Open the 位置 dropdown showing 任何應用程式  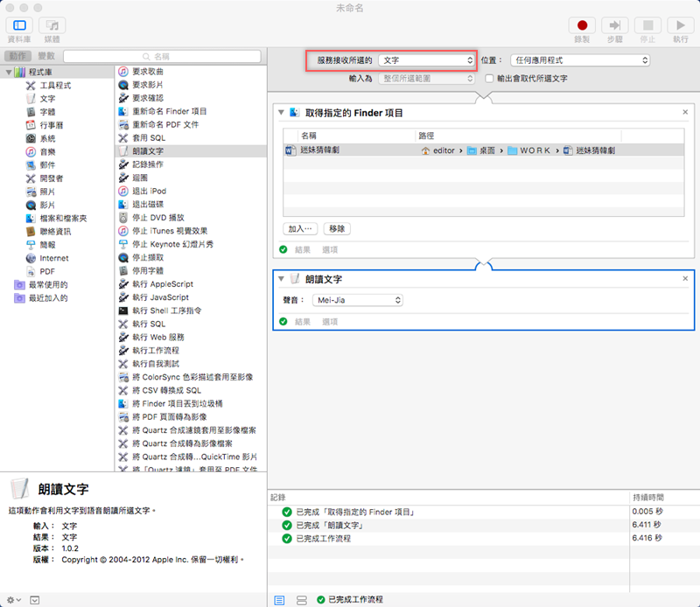(x=579, y=60)
